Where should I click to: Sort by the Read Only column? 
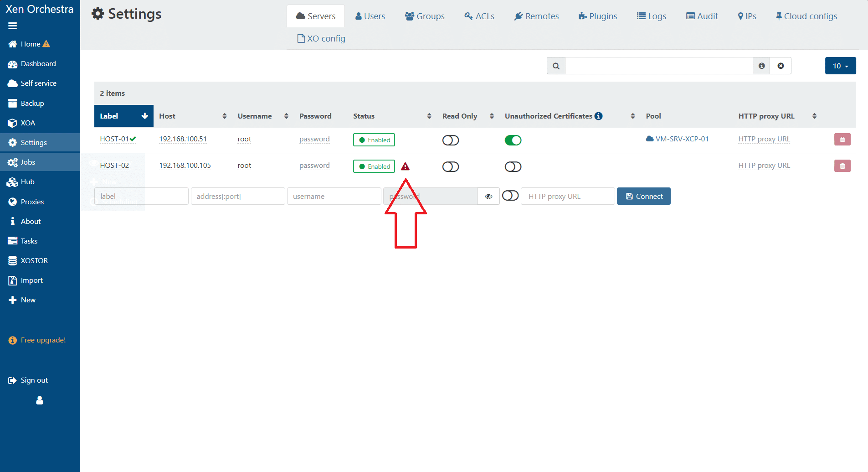468,116
